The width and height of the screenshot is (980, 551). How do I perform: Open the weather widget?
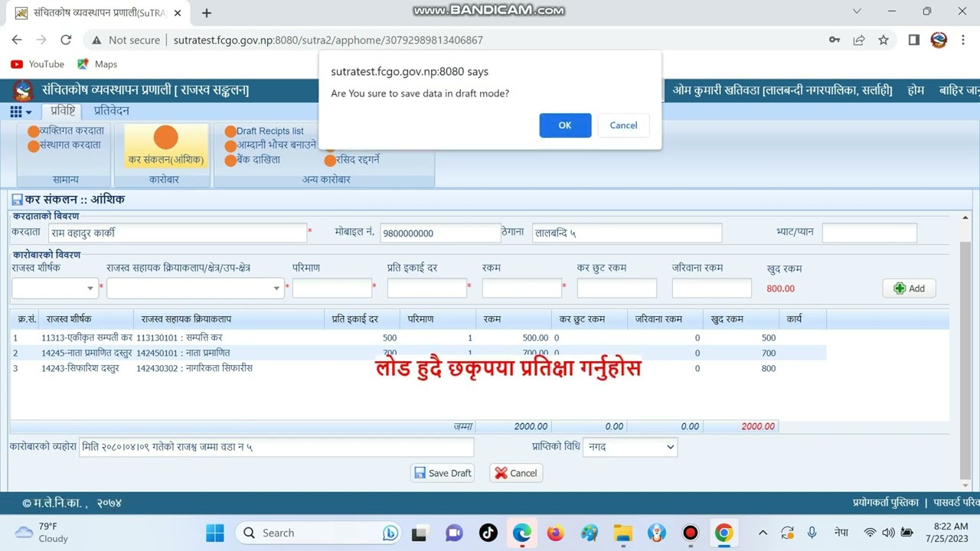(x=43, y=533)
